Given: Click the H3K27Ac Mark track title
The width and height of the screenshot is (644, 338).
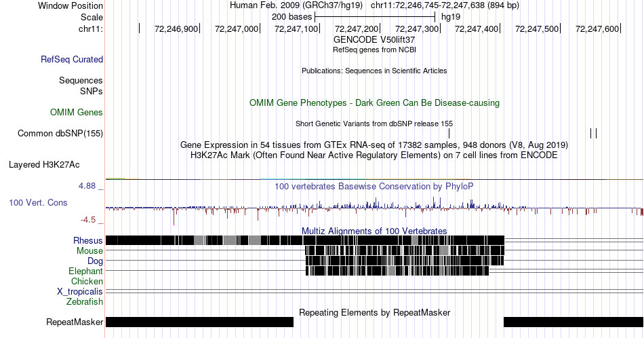Looking at the screenshot, I should pyautogui.click(x=374, y=155).
